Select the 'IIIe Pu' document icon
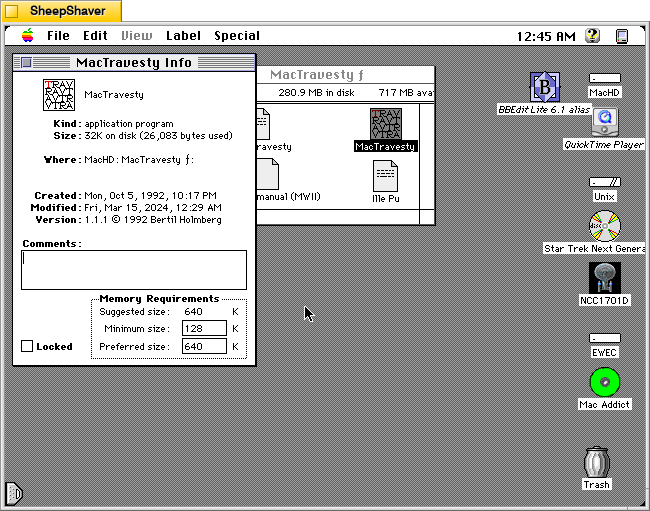Screen dimensions: 650x511 pos(386,176)
